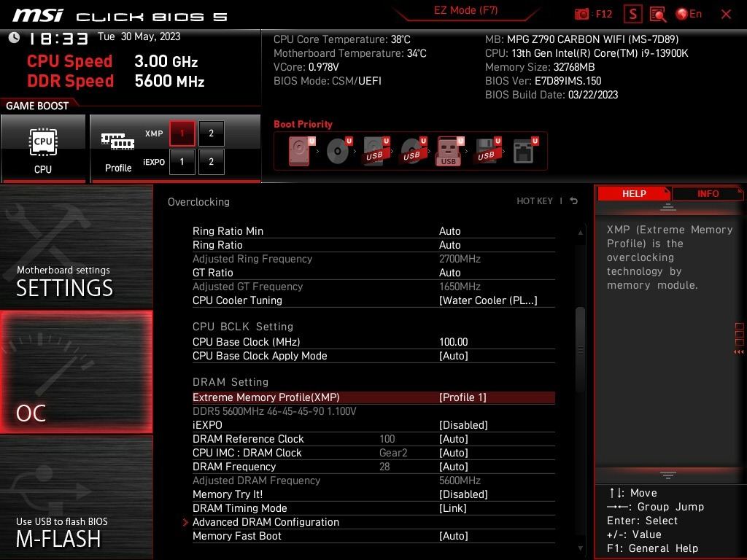
Task: Click the GAME BOOST label
Action: pyautogui.click(x=37, y=106)
